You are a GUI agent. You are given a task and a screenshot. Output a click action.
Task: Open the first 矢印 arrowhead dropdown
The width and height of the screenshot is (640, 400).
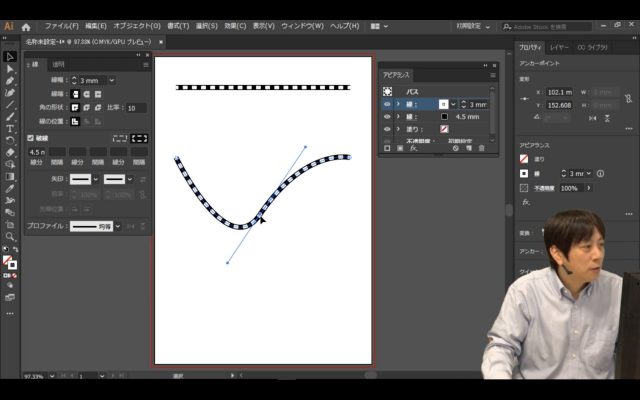click(96, 179)
